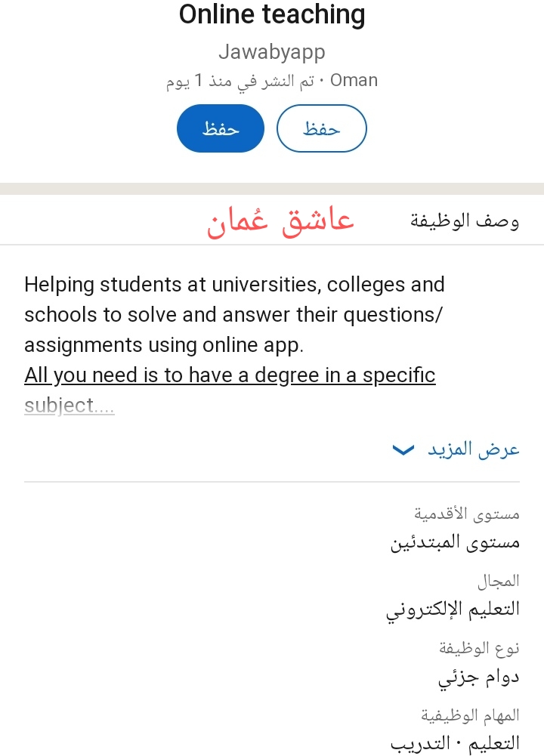Tap the "Helping students at universities" description paragraph
The width and height of the screenshot is (544, 756).
[x=234, y=315]
